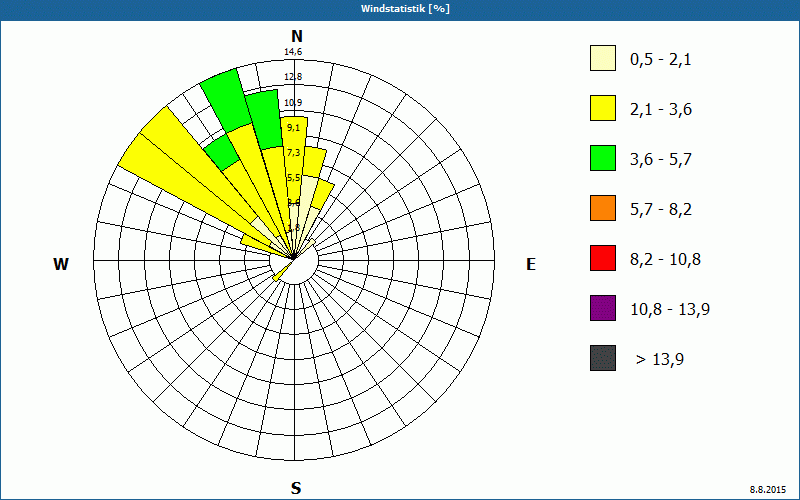
Task: Click the legend label "3,6 - 5,7"
Action: click(x=661, y=160)
